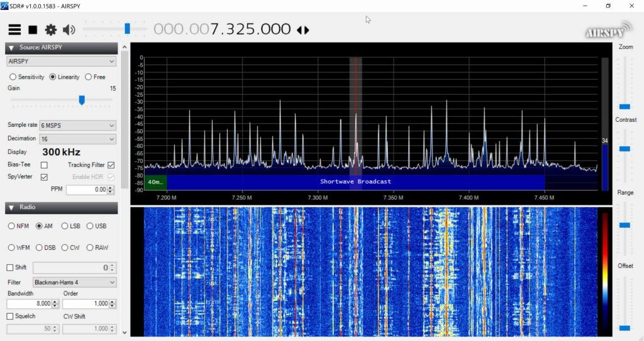This screenshot has height=341, width=644.
Task: Click the AIRSPY logo
Action: (x=605, y=31)
